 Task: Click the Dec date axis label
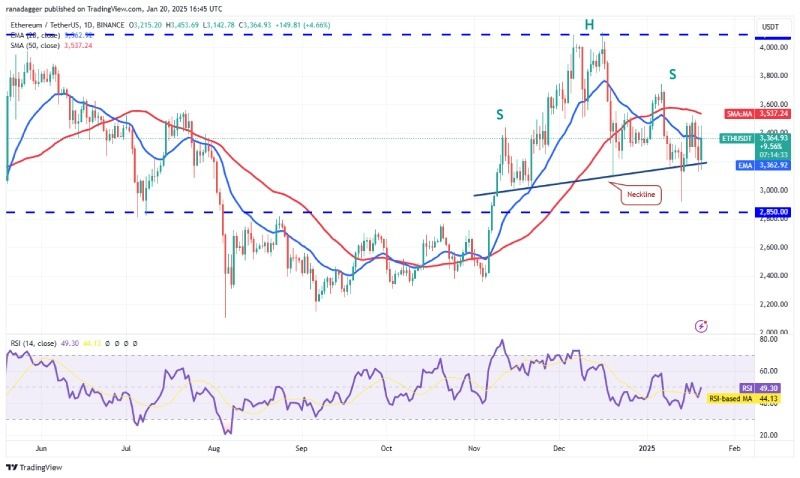coord(559,448)
